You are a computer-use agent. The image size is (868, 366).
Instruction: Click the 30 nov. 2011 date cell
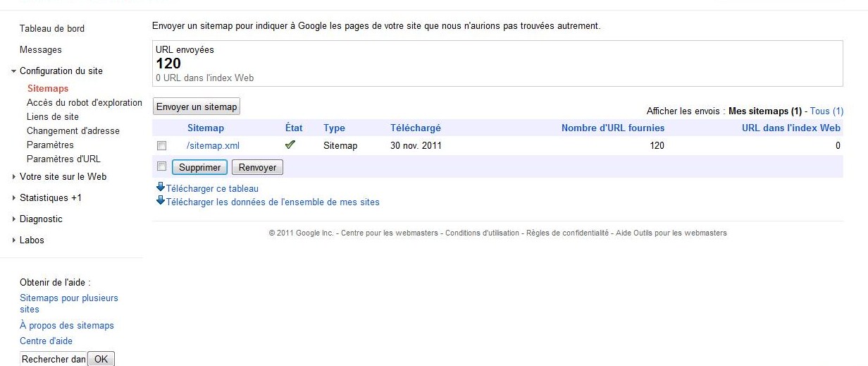point(416,146)
